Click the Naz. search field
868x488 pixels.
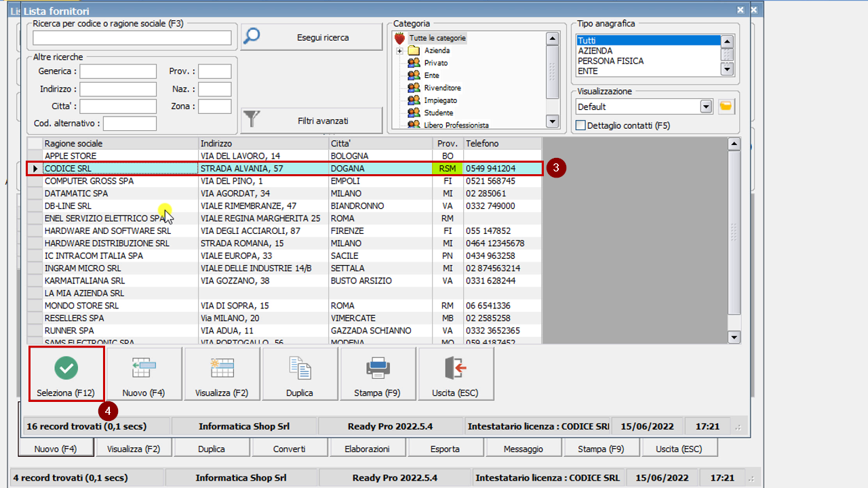pos(215,89)
